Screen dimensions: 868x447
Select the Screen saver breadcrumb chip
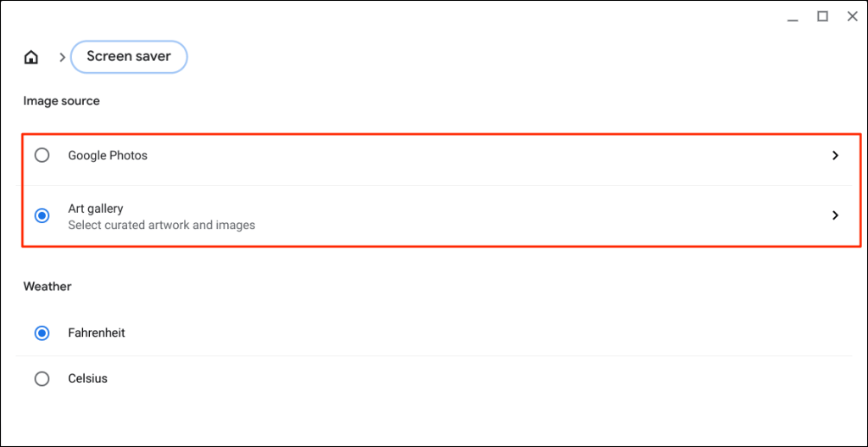(x=129, y=57)
